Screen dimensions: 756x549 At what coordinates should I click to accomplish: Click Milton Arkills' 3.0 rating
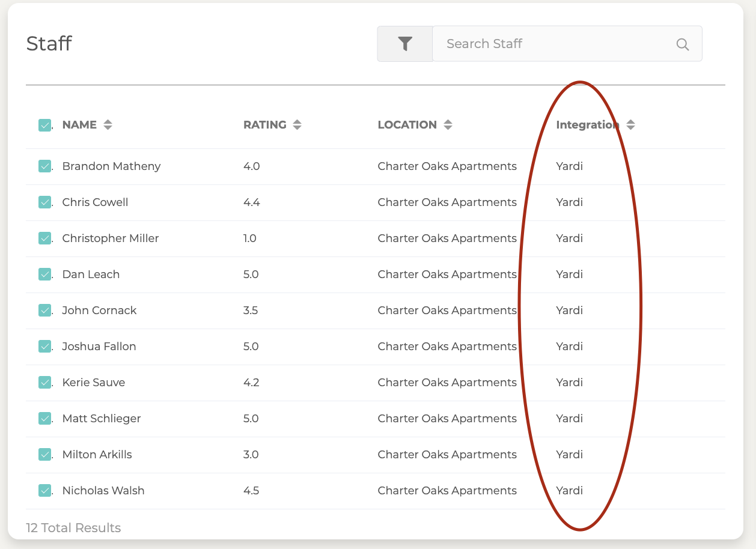click(x=251, y=455)
